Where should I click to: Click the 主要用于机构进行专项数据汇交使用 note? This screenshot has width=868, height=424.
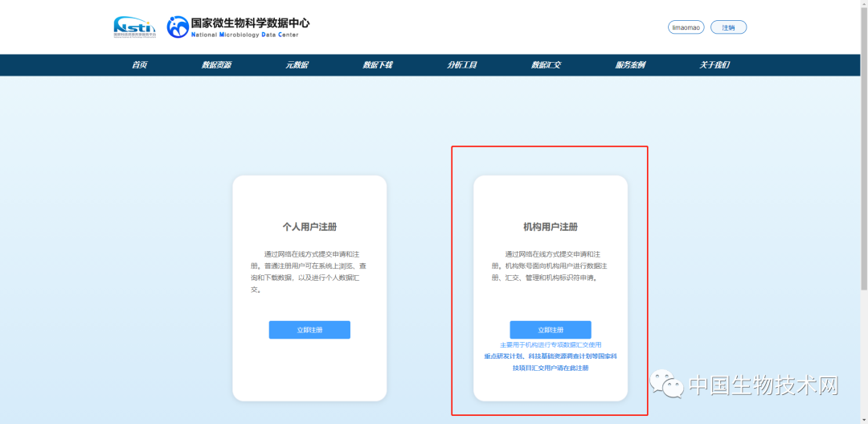pyautogui.click(x=551, y=344)
